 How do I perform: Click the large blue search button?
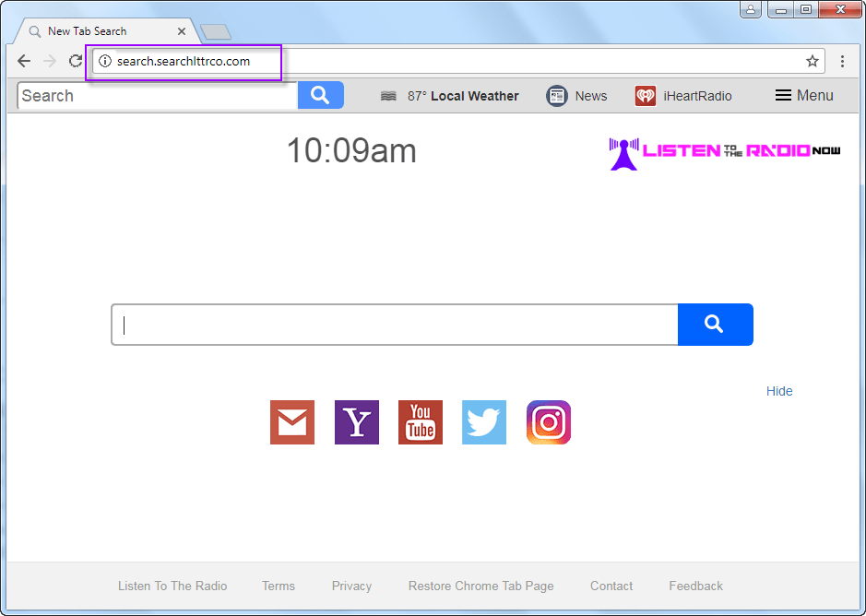point(716,325)
